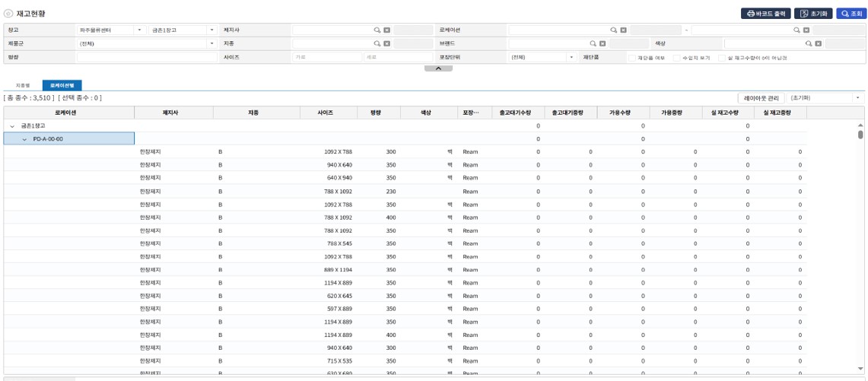Collapse the 금촌1창고 tree node

pyautogui.click(x=12, y=125)
